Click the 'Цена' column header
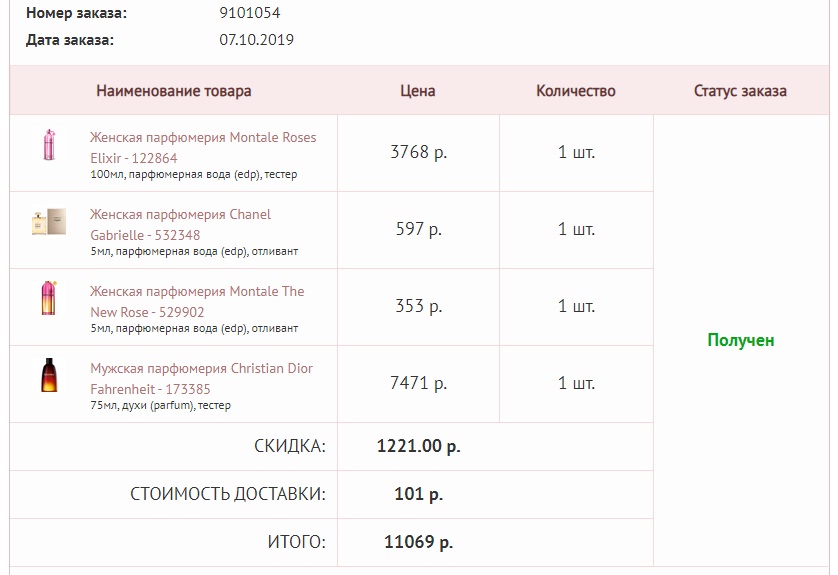Image resolution: width=838 pixels, height=575 pixels. point(418,91)
